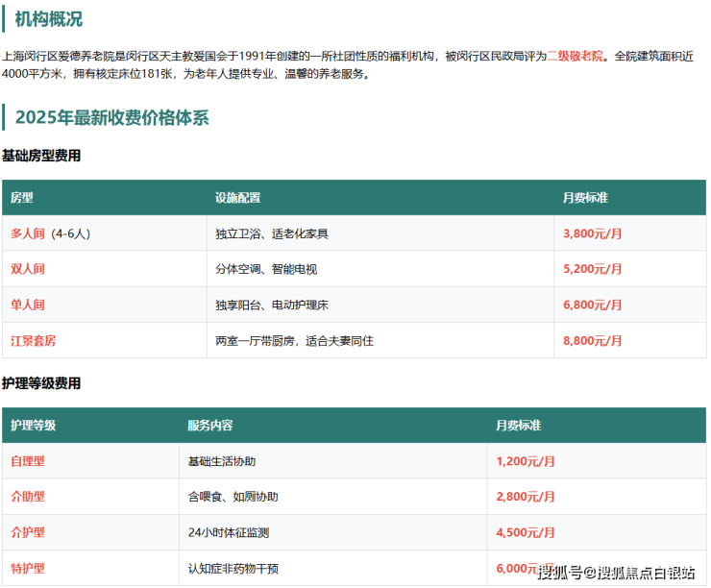Click the 江景套房 room type cell

point(34,340)
